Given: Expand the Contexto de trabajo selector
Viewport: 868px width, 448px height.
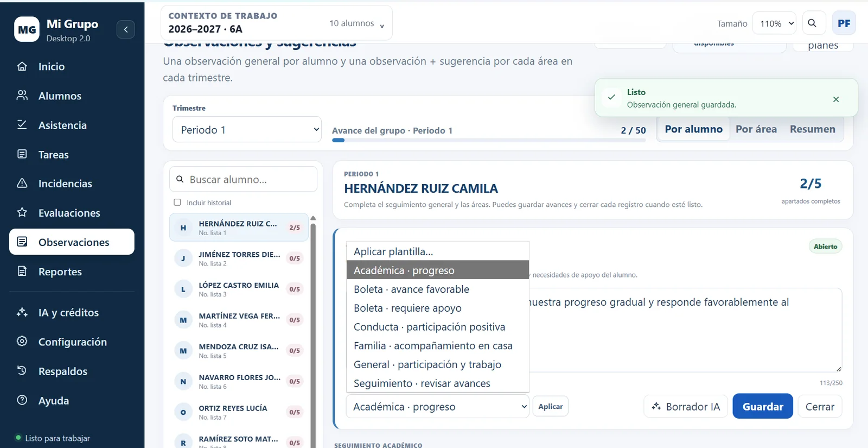Looking at the screenshot, I should [x=277, y=23].
